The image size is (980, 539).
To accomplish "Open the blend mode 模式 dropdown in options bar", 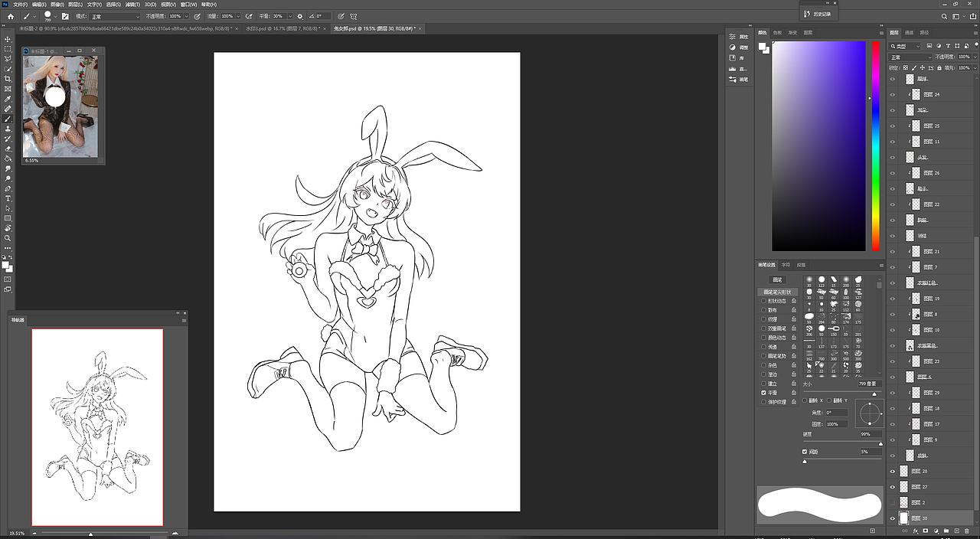I will [116, 16].
